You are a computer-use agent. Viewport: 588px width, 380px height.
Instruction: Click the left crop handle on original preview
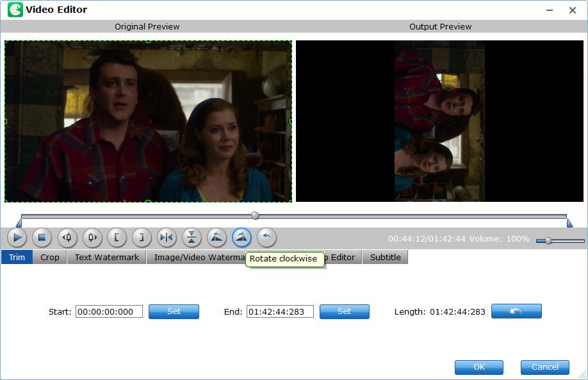point(5,121)
